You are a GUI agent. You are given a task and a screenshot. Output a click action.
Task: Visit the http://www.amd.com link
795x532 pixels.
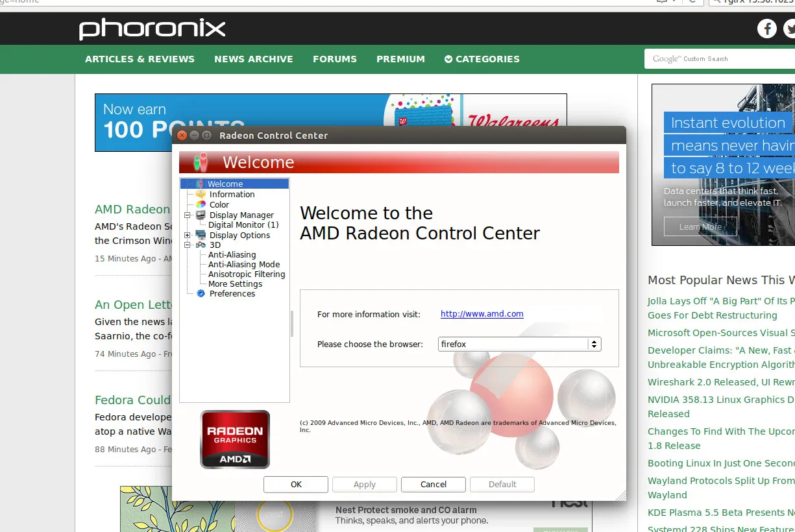tap(482, 314)
